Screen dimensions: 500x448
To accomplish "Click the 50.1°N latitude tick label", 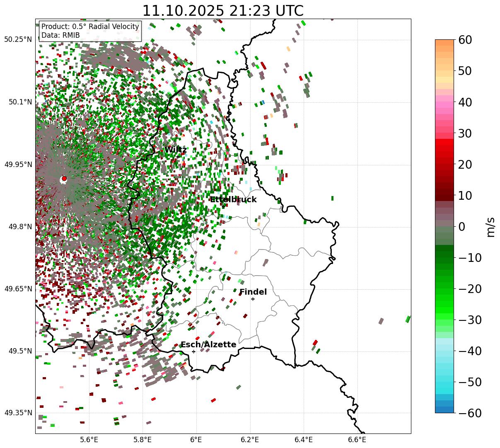I will tap(20, 102).
